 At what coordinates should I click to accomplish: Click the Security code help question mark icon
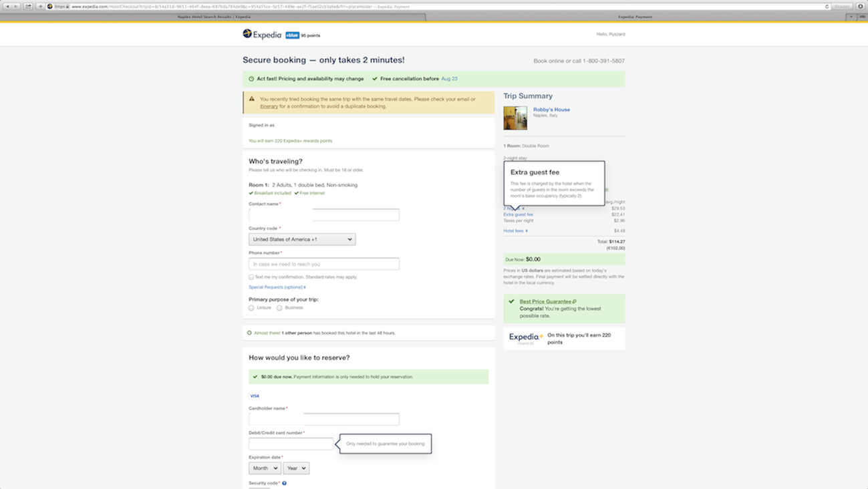pos(284,483)
